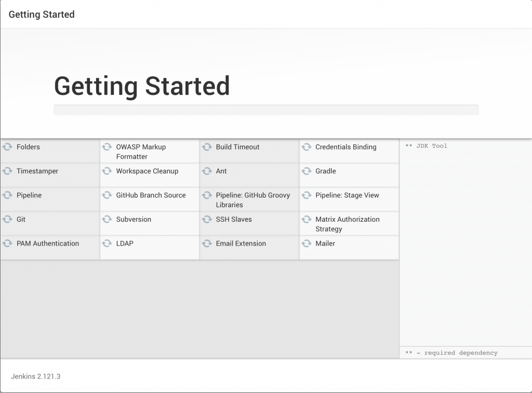Click the PAM Authentication plugin name
The width and height of the screenshot is (532, 393).
point(48,243)
